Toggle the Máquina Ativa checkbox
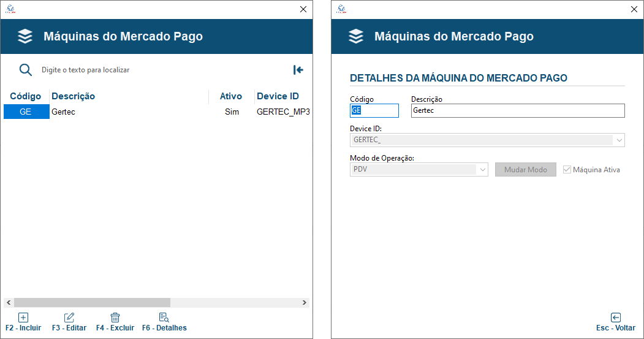Screen dimensions: 644x339 pyautogui.click(x=567, y=170)
